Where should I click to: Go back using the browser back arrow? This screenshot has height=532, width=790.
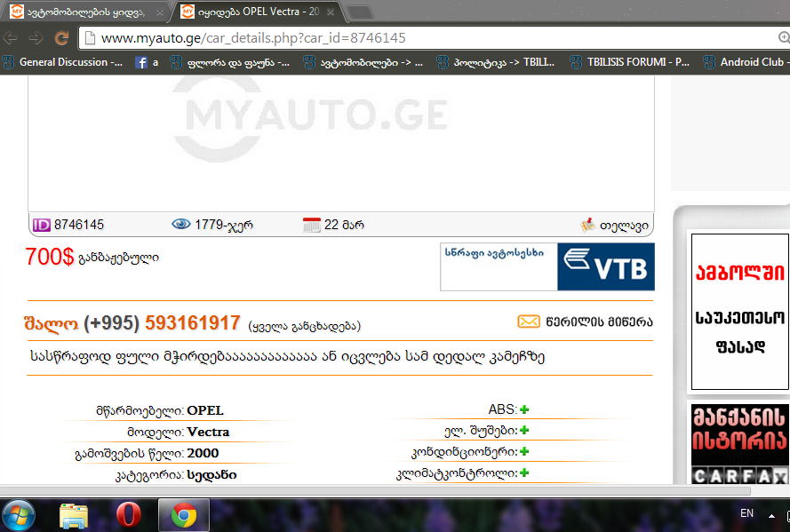point(11,38)
